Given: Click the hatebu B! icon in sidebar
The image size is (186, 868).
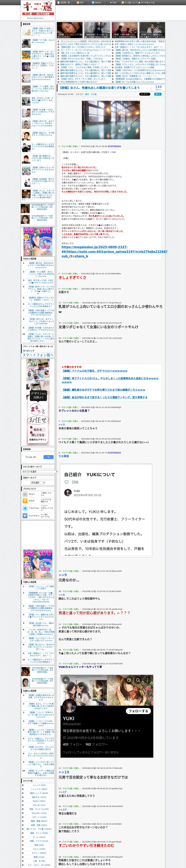Looking at the screenshot, I should [25, 516].
